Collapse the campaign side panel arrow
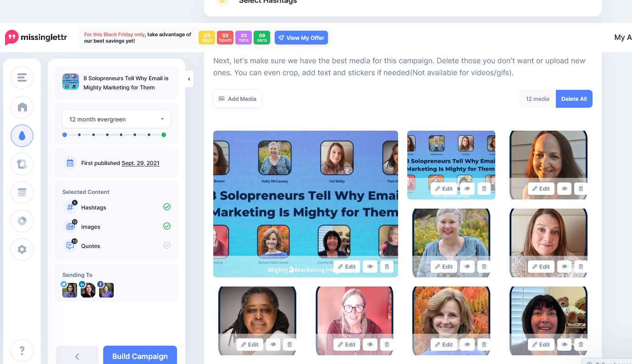Viewport: 632px width, 364px height. point(189,79)
